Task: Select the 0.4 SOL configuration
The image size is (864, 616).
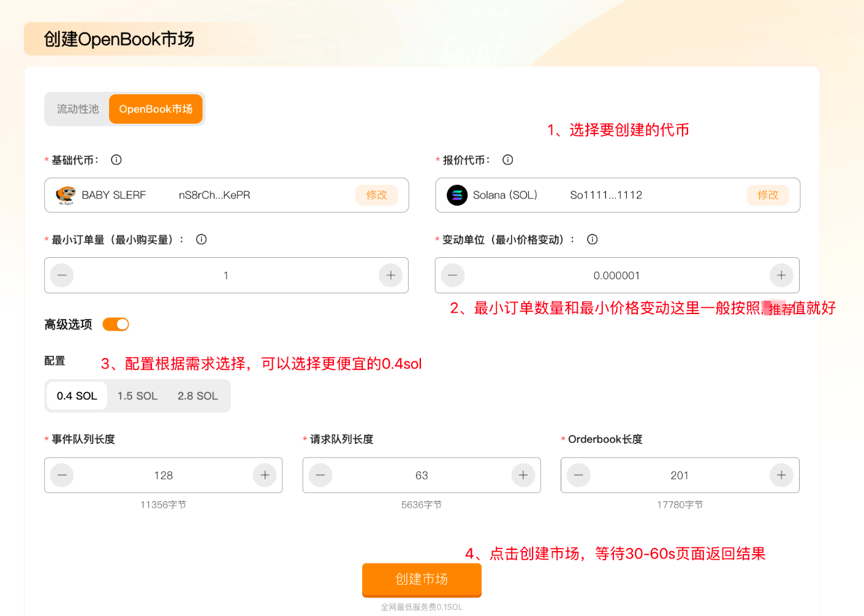Action: (77, 396)
